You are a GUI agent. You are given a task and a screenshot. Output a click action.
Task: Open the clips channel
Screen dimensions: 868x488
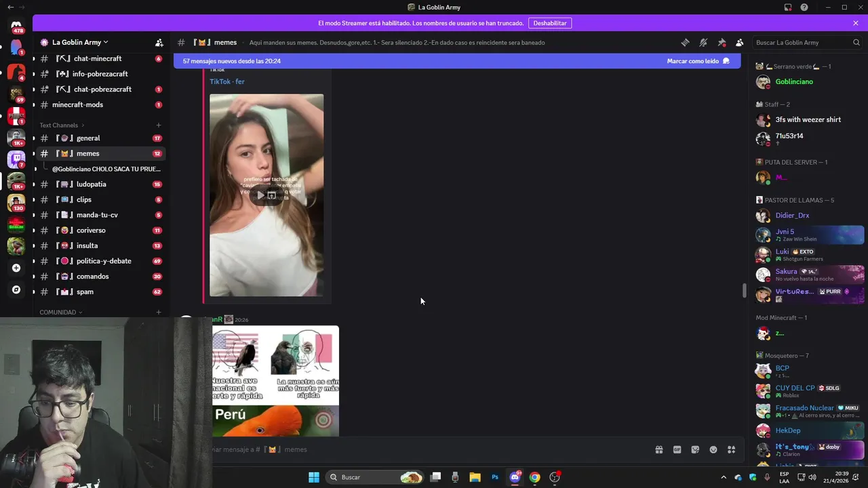point(100,200)
